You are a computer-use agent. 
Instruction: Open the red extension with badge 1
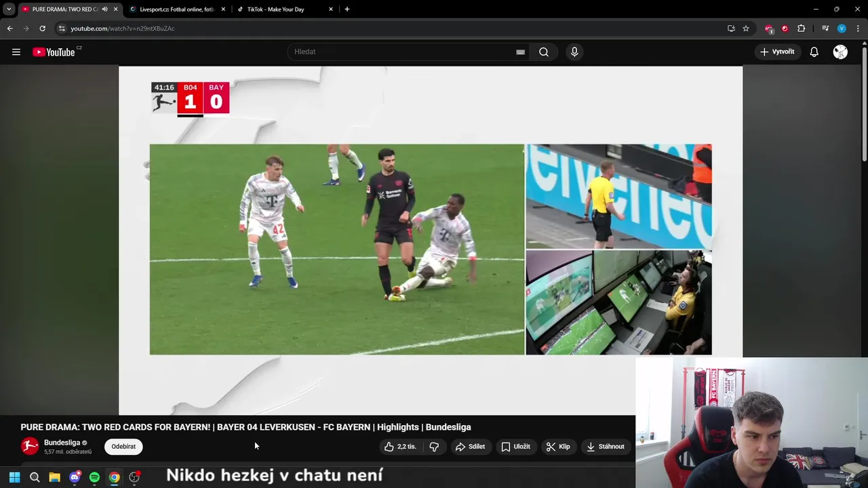pos(768,28)
